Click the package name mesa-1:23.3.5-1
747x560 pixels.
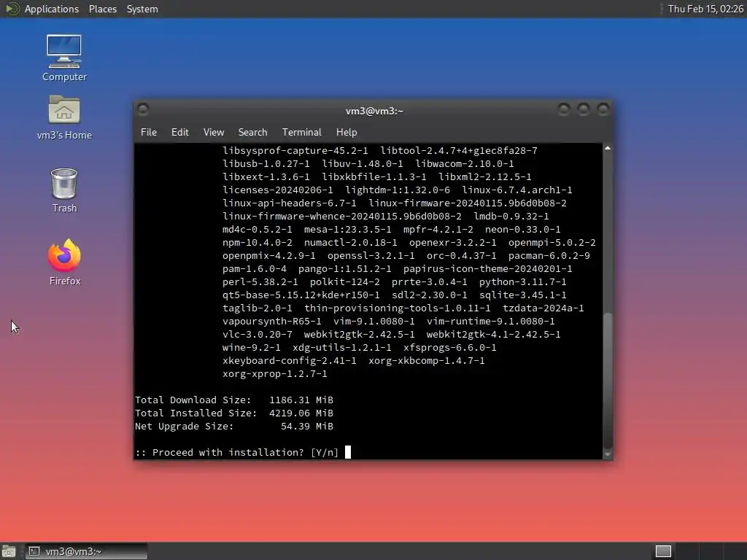point(348,230)
